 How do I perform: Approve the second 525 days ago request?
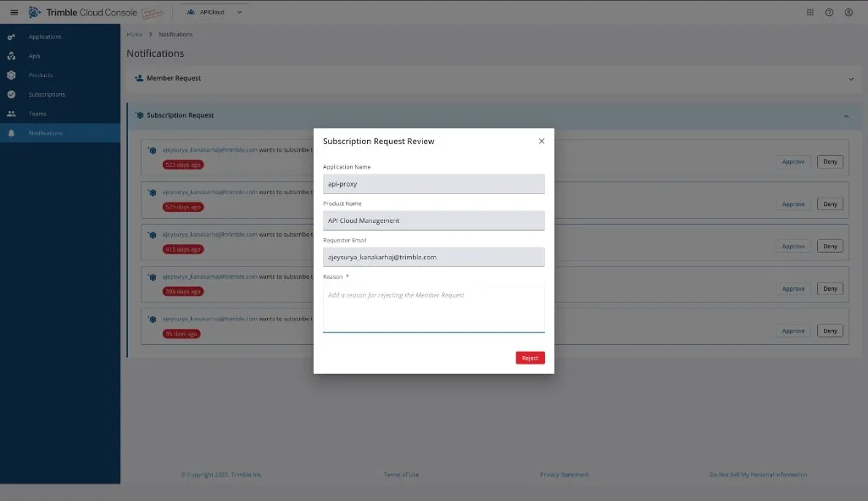point(793,203)
